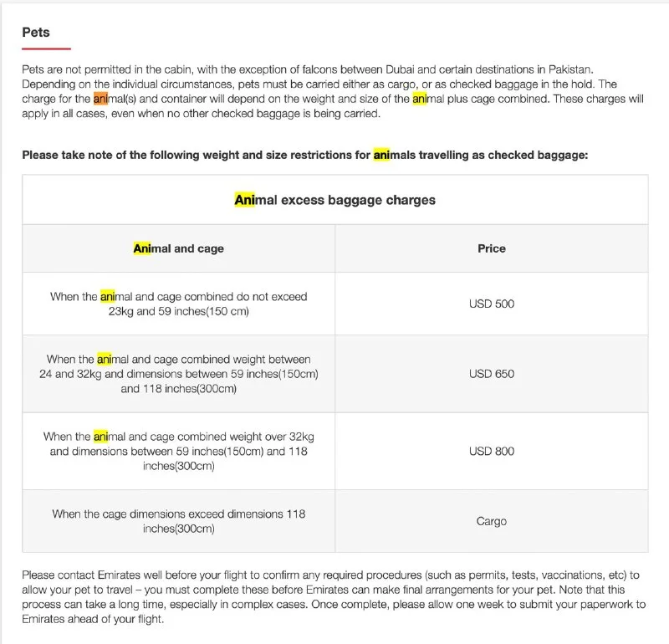This screenshot has width=669, height=644.
Task: Select the 'Price' column header
Action: tap(492, 248)
